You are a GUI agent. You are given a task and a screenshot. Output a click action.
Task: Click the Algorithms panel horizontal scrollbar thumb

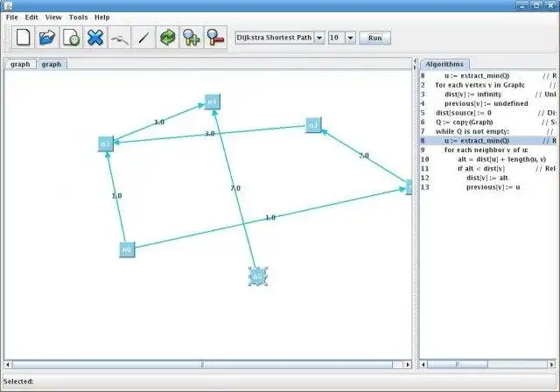pos(458,365)
